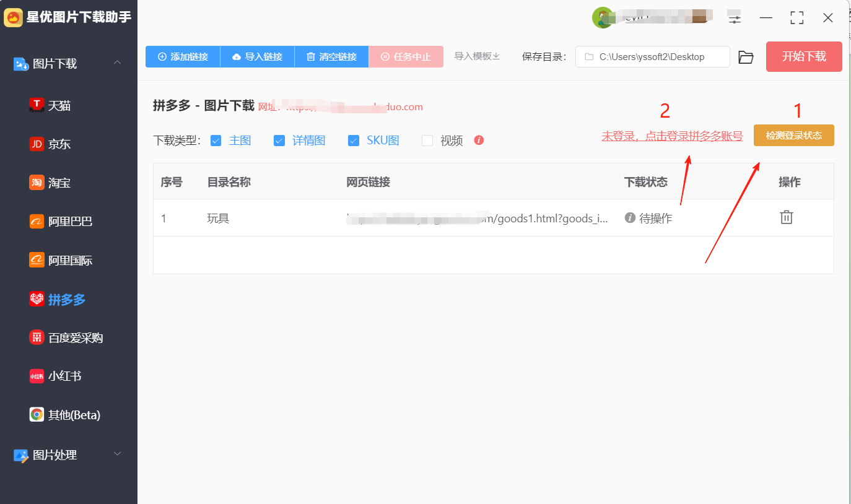Image resolution: width=851 pixels, height=504 pixels.
Task: Toggle the 主图 checkbox
Action: [216, 141]
